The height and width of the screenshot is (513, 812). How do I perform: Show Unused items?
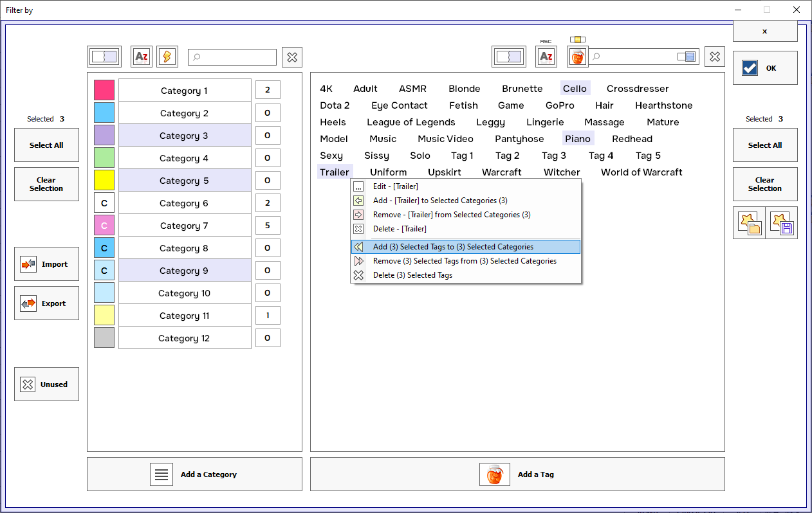[46, 384]
